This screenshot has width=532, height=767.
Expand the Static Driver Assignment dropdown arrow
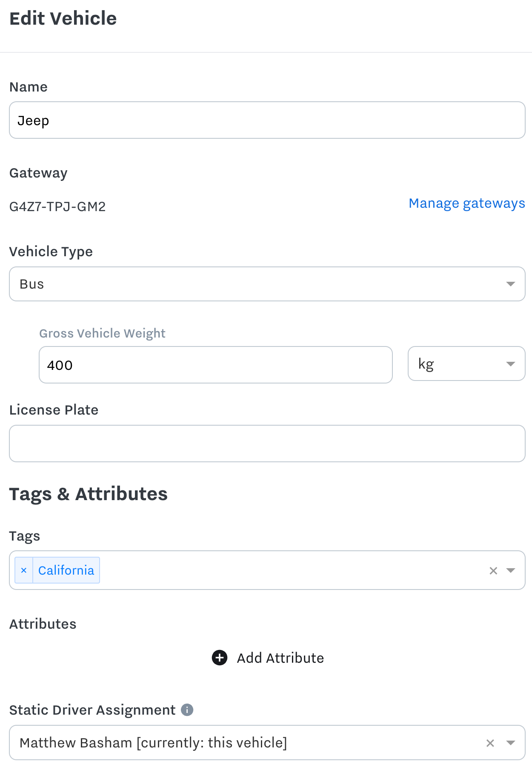(x=511, y=743)
